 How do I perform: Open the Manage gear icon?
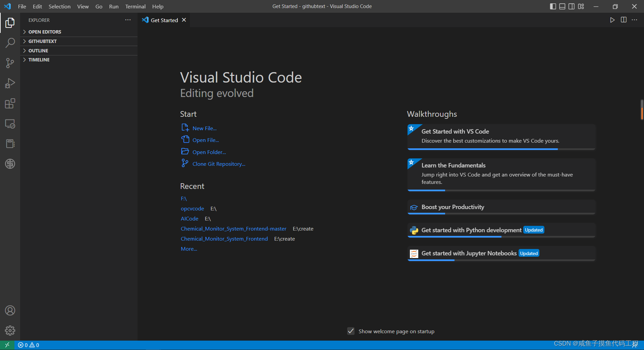(10, 331)
